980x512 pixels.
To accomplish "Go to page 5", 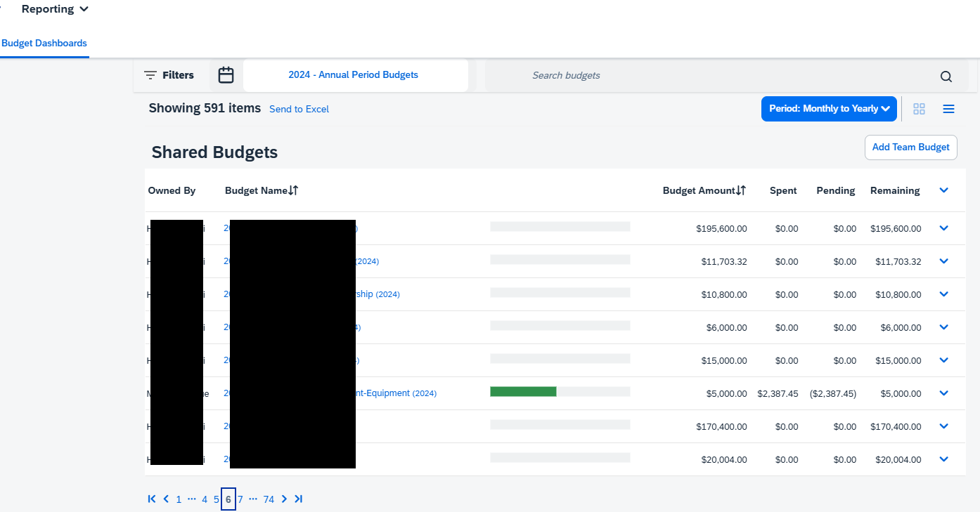I will pos(217,499).
